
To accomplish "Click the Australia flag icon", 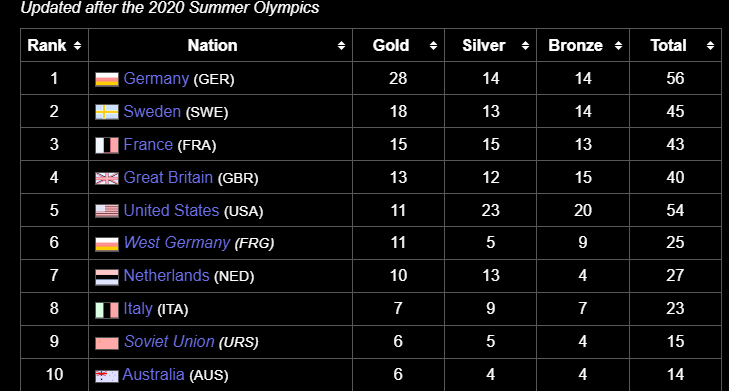I will tap(107, 376).
